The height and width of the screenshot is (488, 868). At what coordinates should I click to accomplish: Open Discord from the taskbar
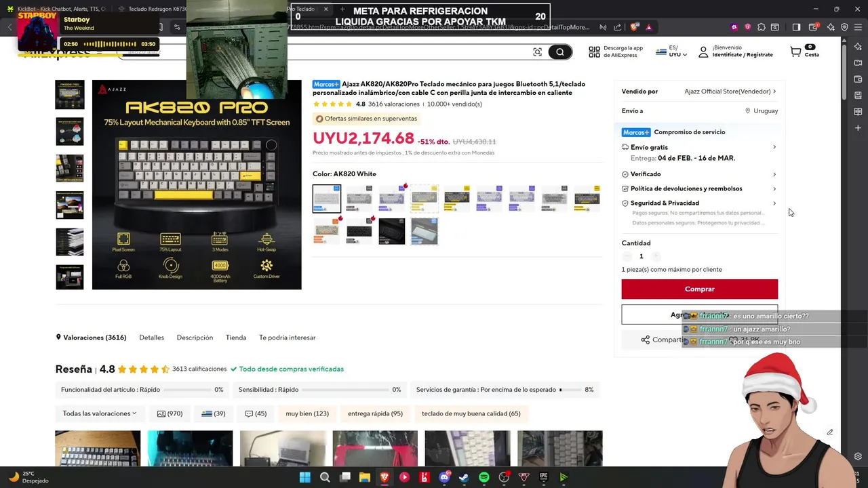point(444,477)
